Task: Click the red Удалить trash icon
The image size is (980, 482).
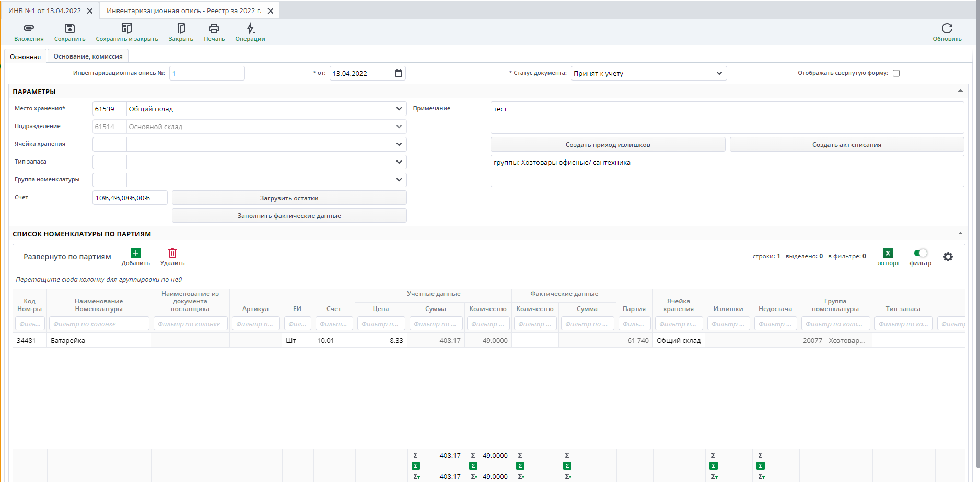Action: pyautogui.click(x=172, y=253)
